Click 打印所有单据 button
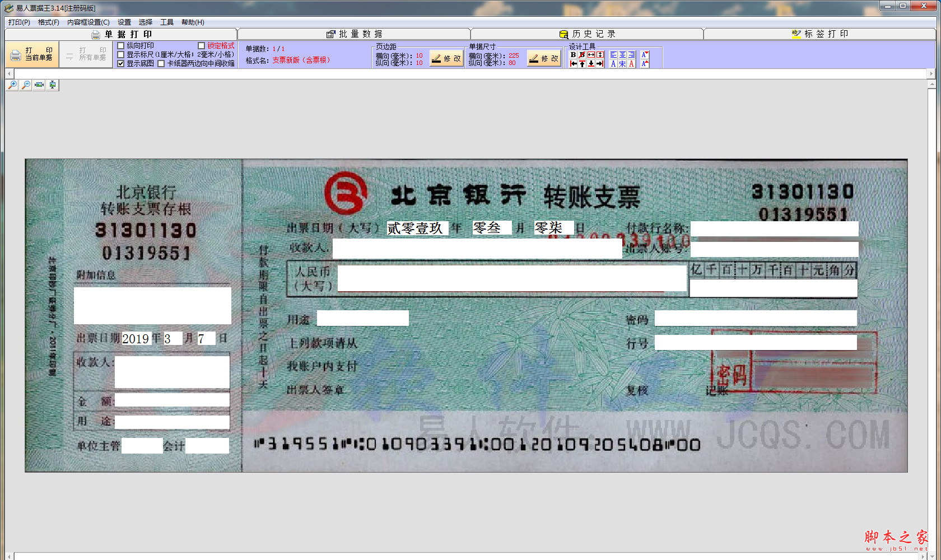The width and height of the screenshot is (941, 560). [x=86, y=54]
